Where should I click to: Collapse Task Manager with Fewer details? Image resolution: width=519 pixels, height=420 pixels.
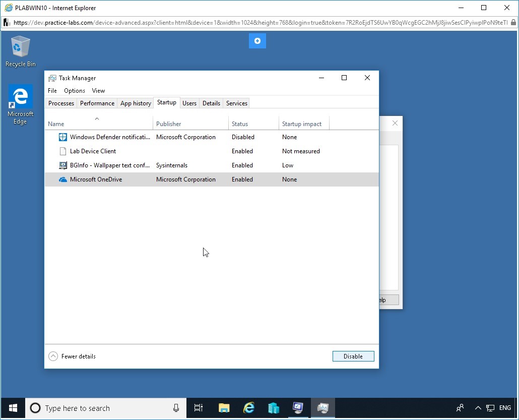72,356
